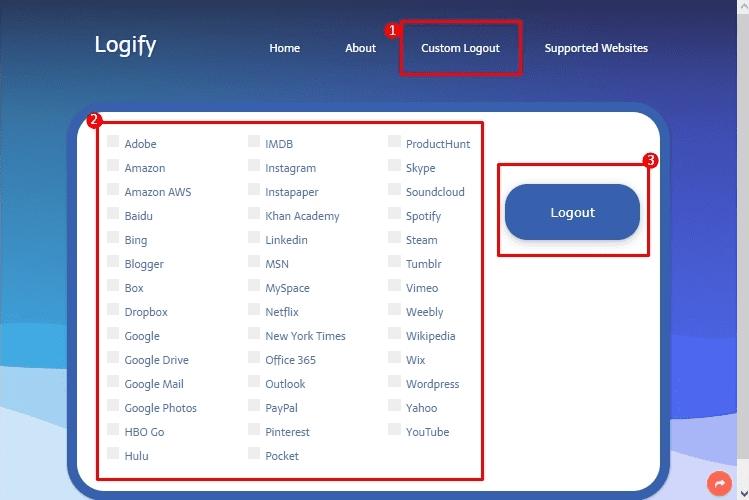This screenshot has width=749, height=500.
Task: Select the Baidu checkbox
Action: (x=113, y=213)
